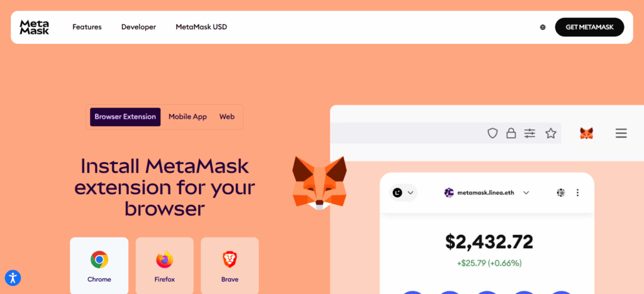644x294 pixels.
Task: Click the star bookmark icon
Action: click(551, 133)
